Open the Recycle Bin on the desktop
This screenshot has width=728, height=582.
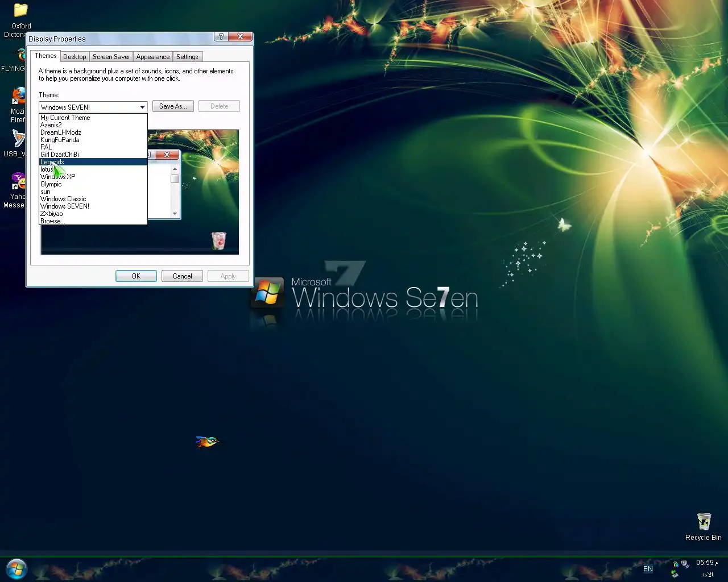click(704, 522)
